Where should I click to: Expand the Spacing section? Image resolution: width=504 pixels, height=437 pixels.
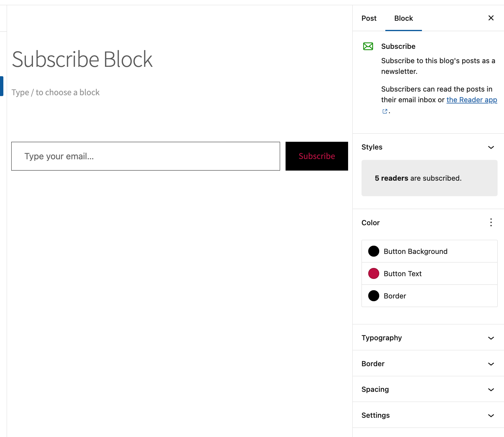(x=491, y=389)
